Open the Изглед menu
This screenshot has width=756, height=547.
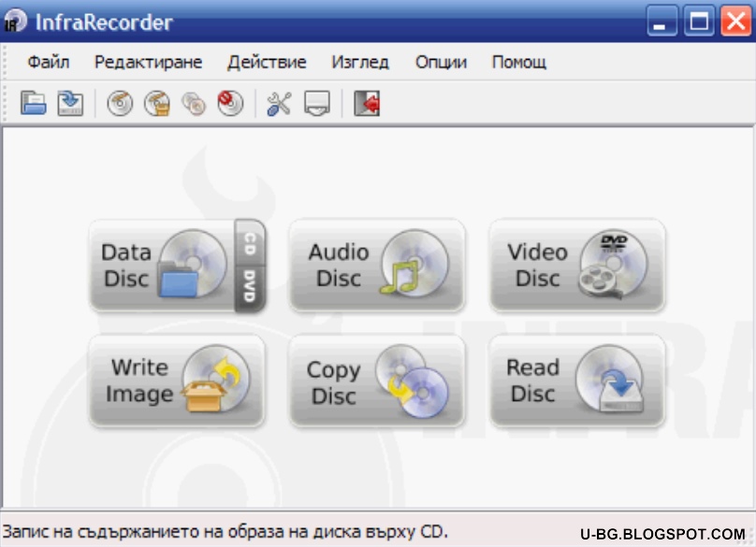tap(360, 62)
